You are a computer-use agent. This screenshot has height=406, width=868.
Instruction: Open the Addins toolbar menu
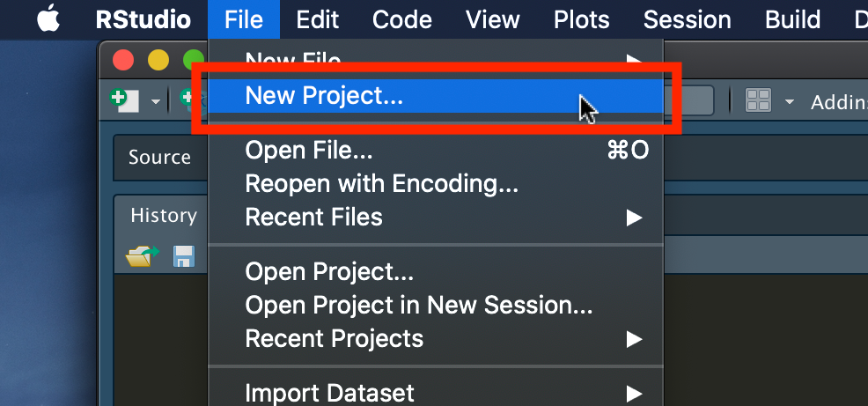tap(839, 102)
